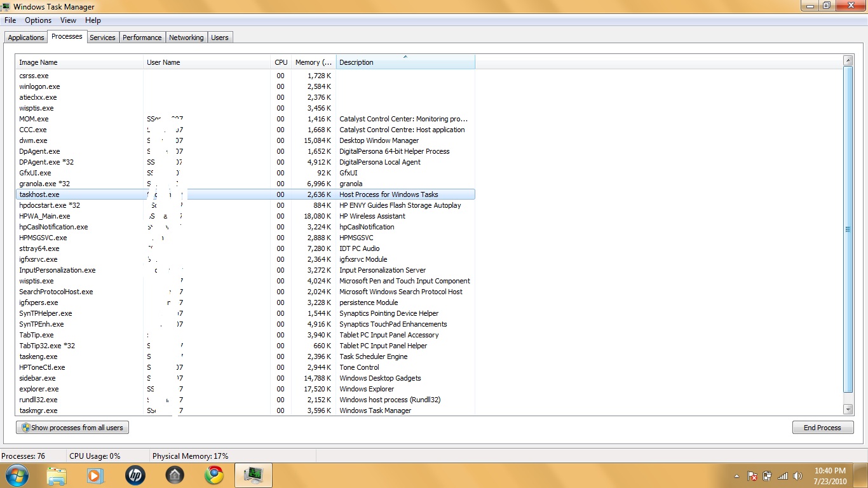
Task: Click the vertical scrollbar thumb
Action: 848,229
